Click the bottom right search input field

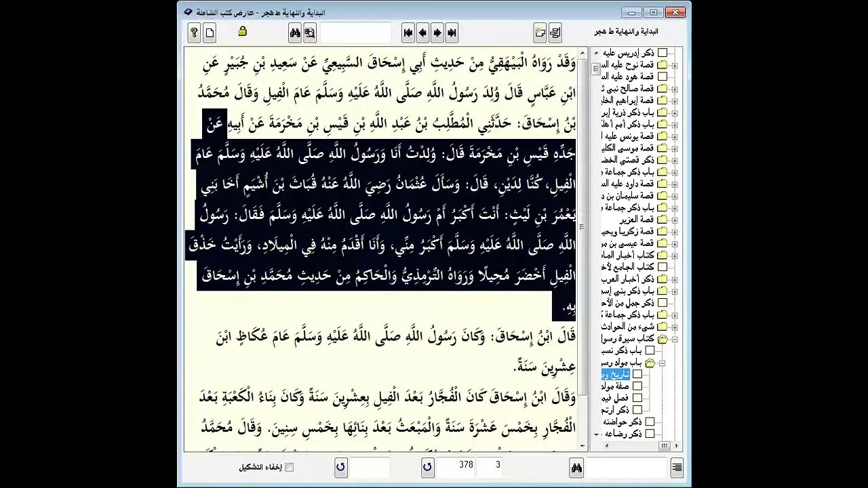tap(626, 467)
